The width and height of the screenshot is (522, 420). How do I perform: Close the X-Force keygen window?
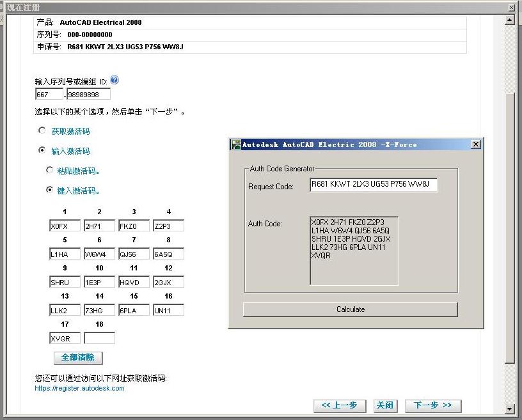[476, 144]
